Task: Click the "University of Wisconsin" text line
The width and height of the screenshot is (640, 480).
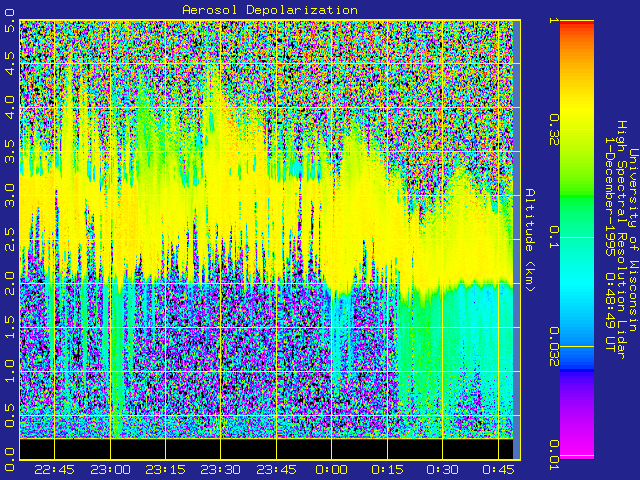Action: click(x=633, y=240)
